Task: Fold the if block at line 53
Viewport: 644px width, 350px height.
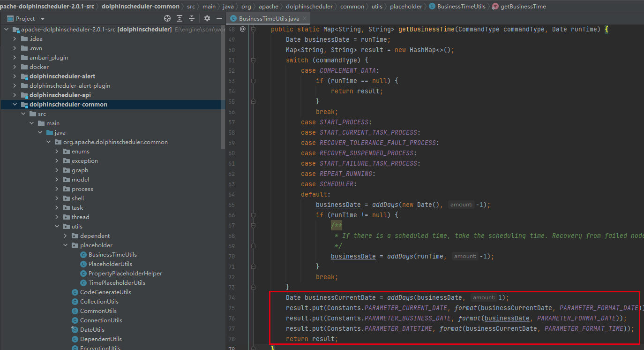Action: tap(253, 81)
